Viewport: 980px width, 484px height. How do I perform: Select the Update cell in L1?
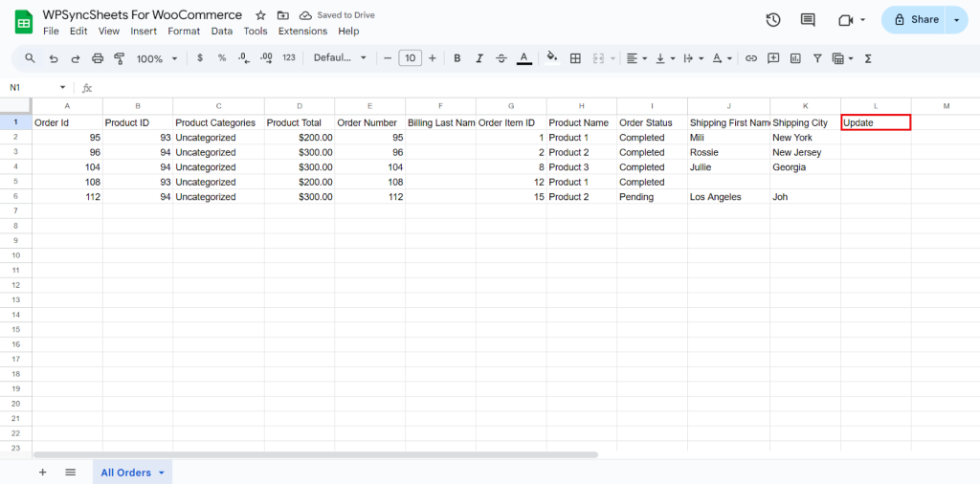point(876,122)
